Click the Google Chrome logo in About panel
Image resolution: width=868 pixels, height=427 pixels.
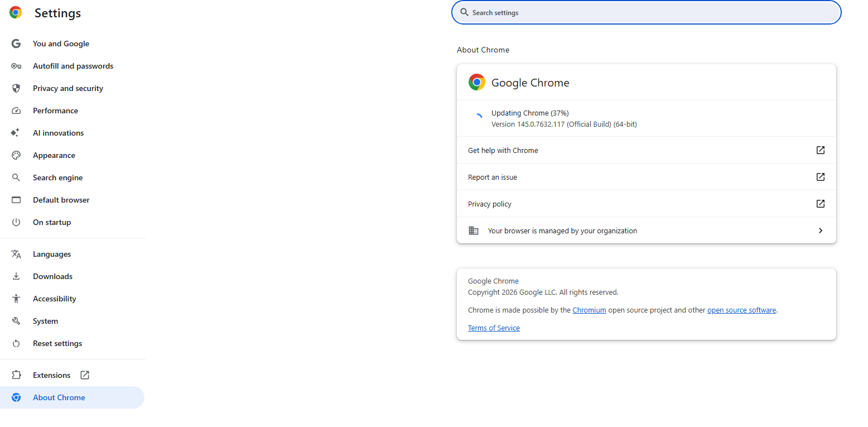pyautogui.click(x=476, y=81)
